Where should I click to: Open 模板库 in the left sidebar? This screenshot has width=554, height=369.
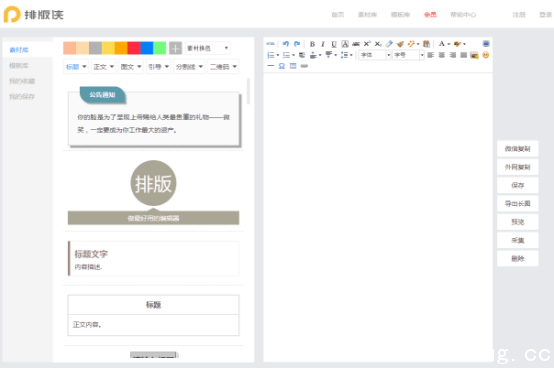19,66
